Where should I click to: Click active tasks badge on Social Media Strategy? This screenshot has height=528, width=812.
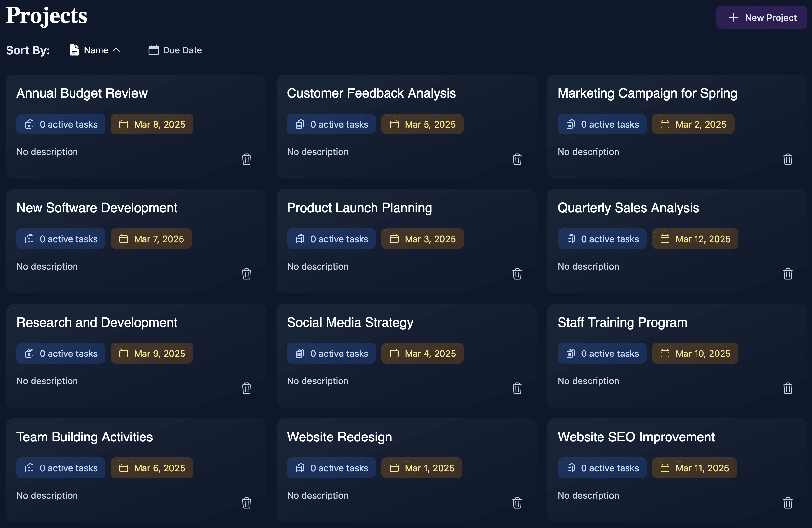(x=331, y=354)
